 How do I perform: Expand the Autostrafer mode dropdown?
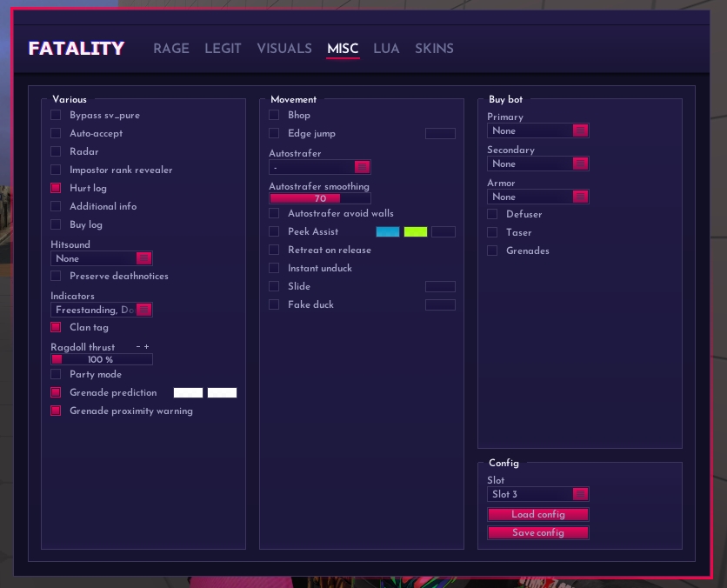coord(319,167)
